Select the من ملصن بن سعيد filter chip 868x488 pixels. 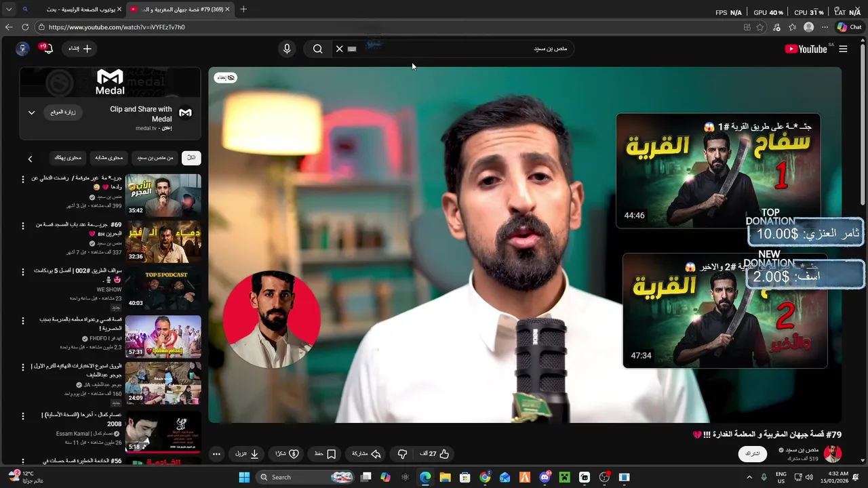pyautogui.click(x=155, y=158)
